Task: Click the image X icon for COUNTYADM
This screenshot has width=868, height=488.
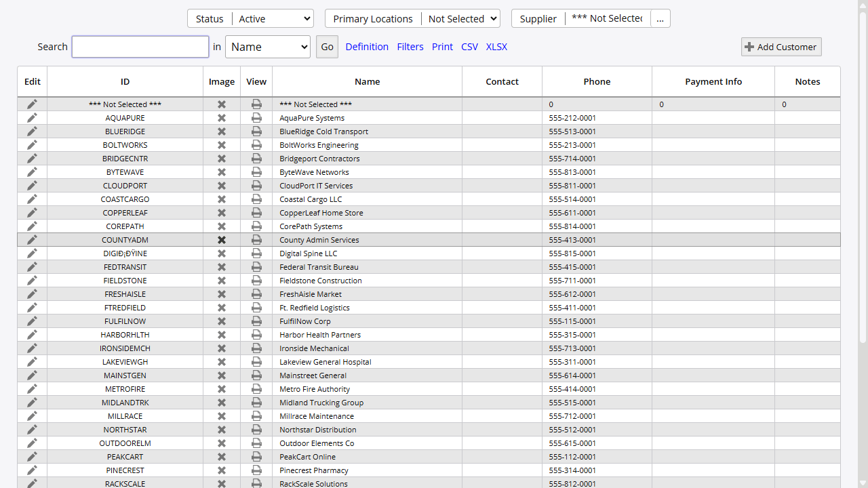Action: coord(221,240)
